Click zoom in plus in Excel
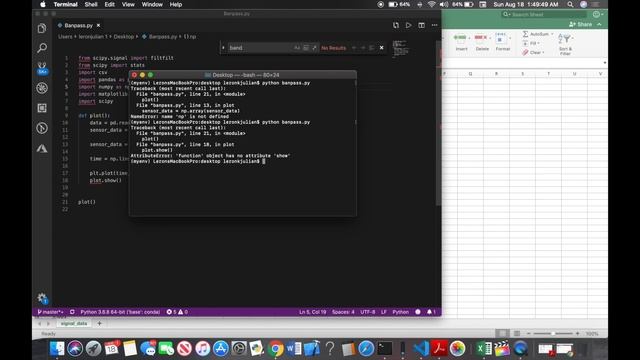The image size is (640, 360). 578,334
